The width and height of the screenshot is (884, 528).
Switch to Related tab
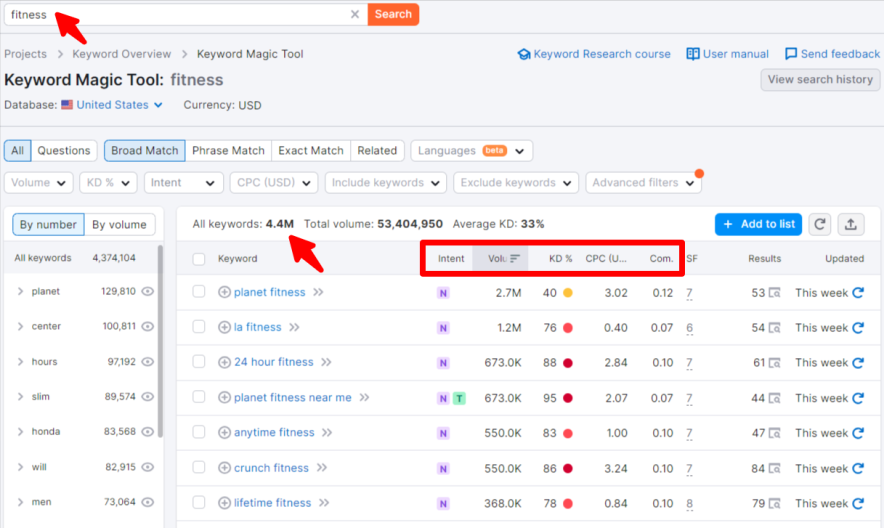click(377, 150)
